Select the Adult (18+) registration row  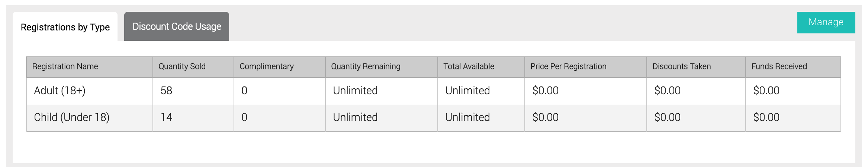click(60, 91)
